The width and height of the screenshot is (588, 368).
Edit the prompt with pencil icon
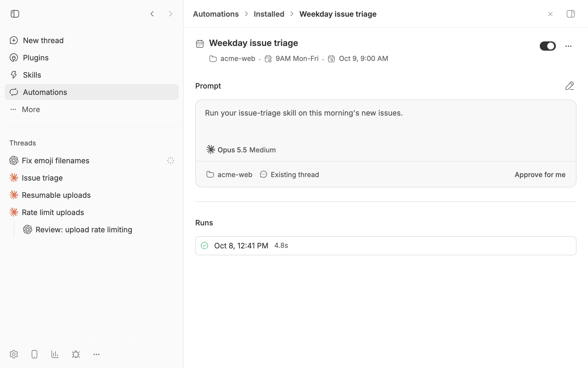(x=570, y=86)
